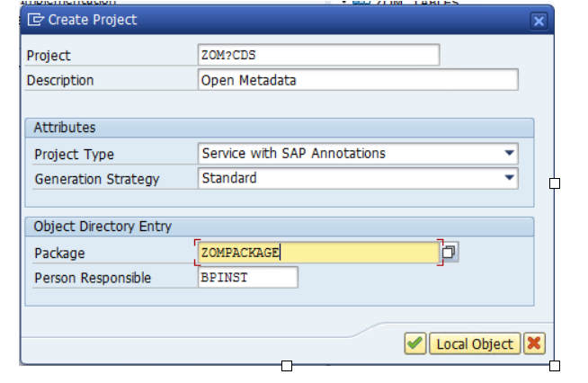Click the Description field with Open Metadata
The height and width of the screenshot is (383, 588).
358,81
